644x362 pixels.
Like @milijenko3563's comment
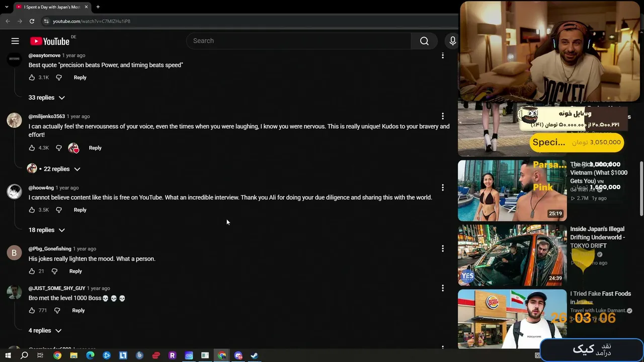[32, 148]
